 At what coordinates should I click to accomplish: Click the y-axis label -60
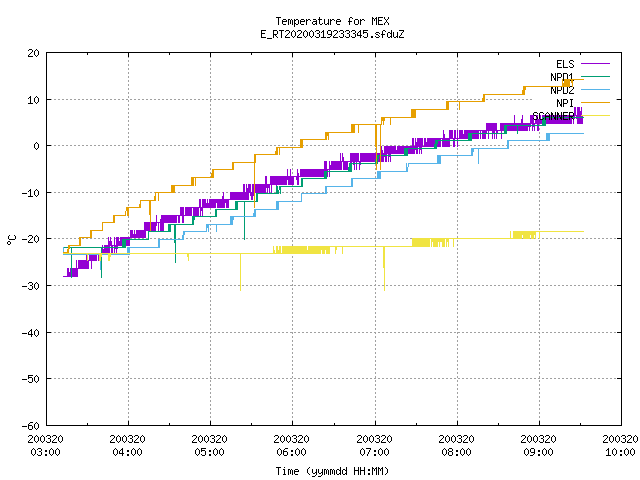point(30,426)
